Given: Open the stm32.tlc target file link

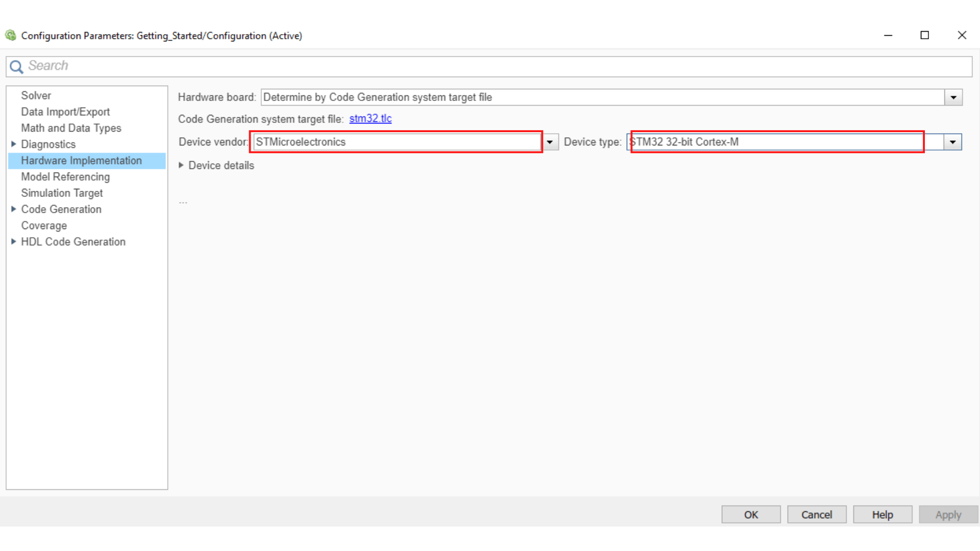Looking at the screenshot, I should (370, 118).
